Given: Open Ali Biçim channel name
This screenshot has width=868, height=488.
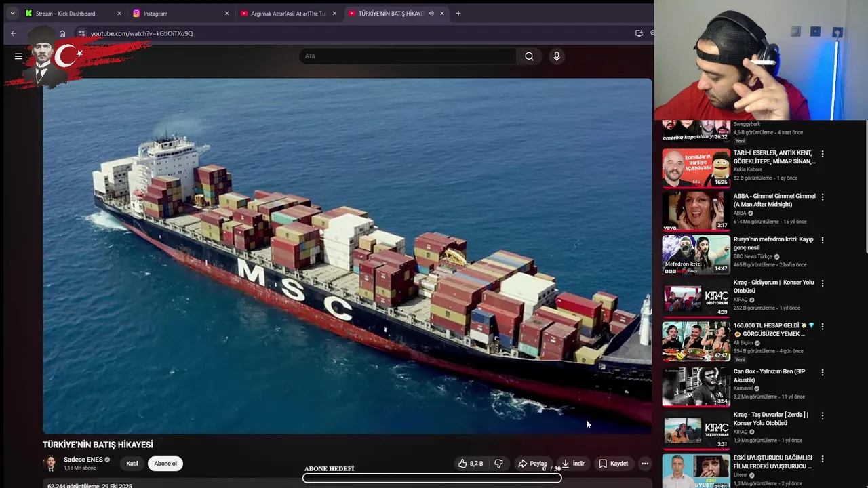Looking at the screenshot, I should [x=745, y=343].
